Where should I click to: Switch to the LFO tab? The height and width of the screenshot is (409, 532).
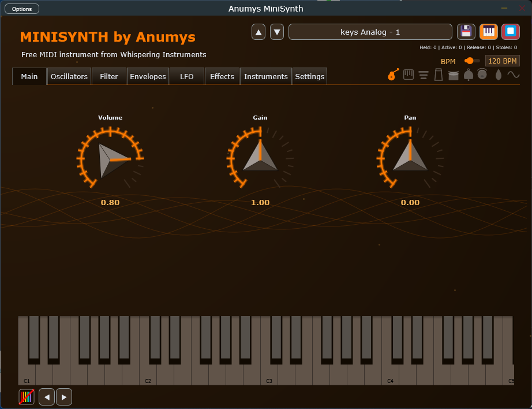[187, 76]
